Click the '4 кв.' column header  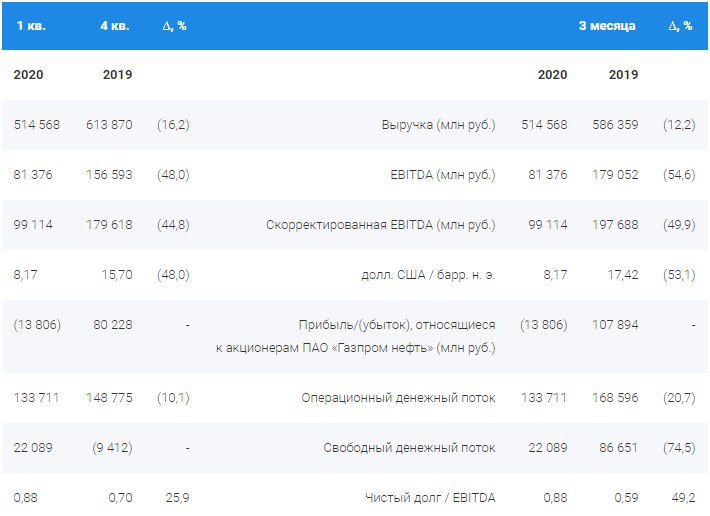115,26
